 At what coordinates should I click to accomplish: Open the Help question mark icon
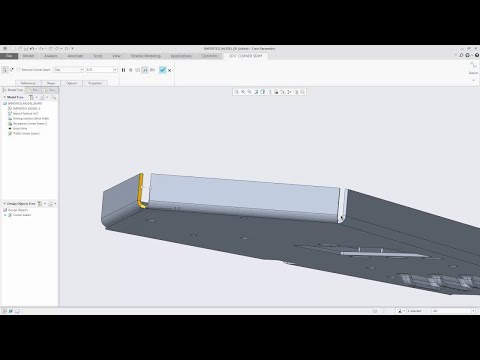click(x=477, y=55)
